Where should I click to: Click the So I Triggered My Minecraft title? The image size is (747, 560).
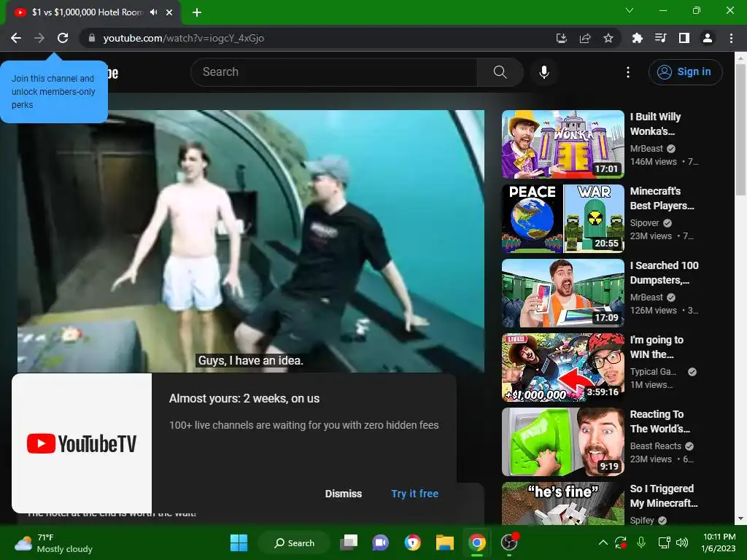(x=664, y=496)
